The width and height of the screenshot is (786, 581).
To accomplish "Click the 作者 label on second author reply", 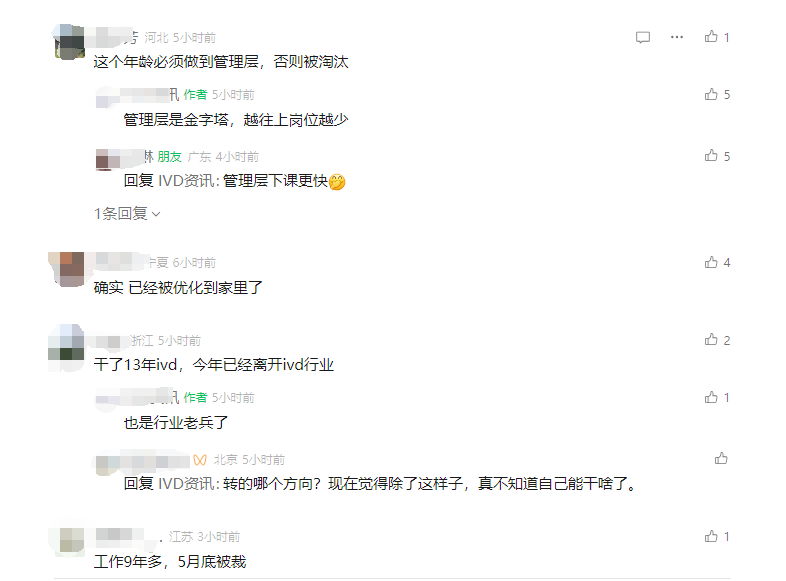I will pos(195,398).
